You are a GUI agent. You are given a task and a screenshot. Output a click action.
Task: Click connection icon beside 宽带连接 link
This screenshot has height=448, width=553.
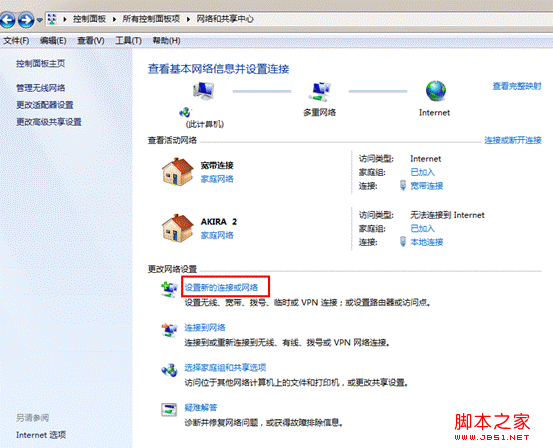pos(403,185)
